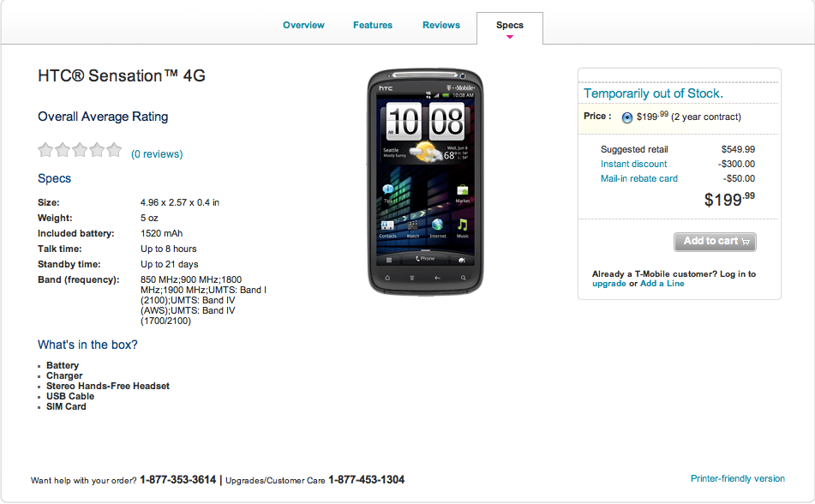Open the Overview tab
Image resolution: width=815 pixels, height=504 pixels.
click(x=303, y=25)
